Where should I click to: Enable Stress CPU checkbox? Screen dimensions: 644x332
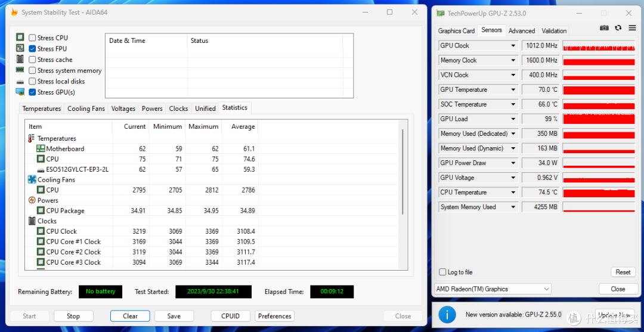[32, 38]
